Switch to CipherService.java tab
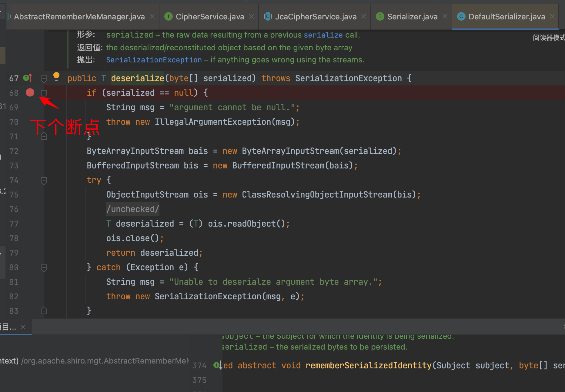This screenshot has height=392, width=565. (x=210, y=17)
